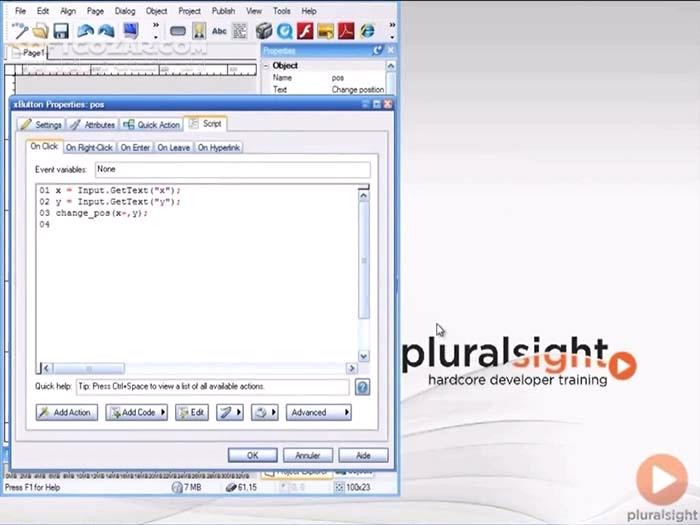Open the Edit menu
700x525 pixels.
(43, 11)
